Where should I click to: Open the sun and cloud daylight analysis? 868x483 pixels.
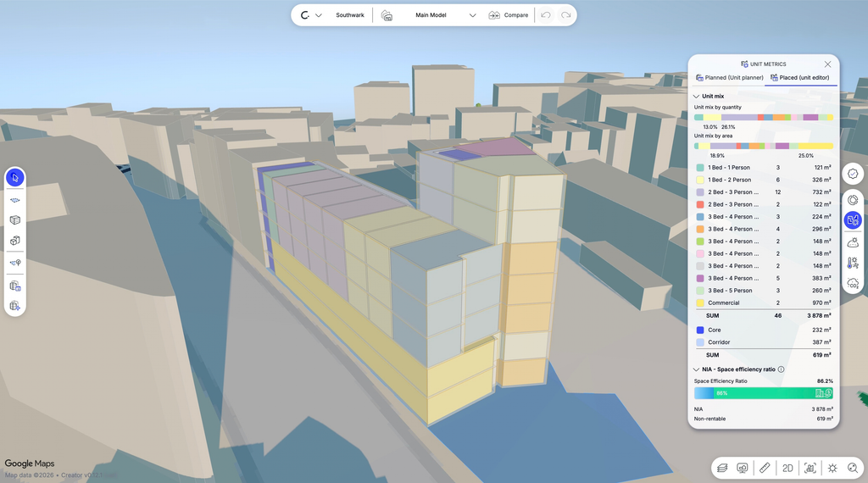coord(853,242)
